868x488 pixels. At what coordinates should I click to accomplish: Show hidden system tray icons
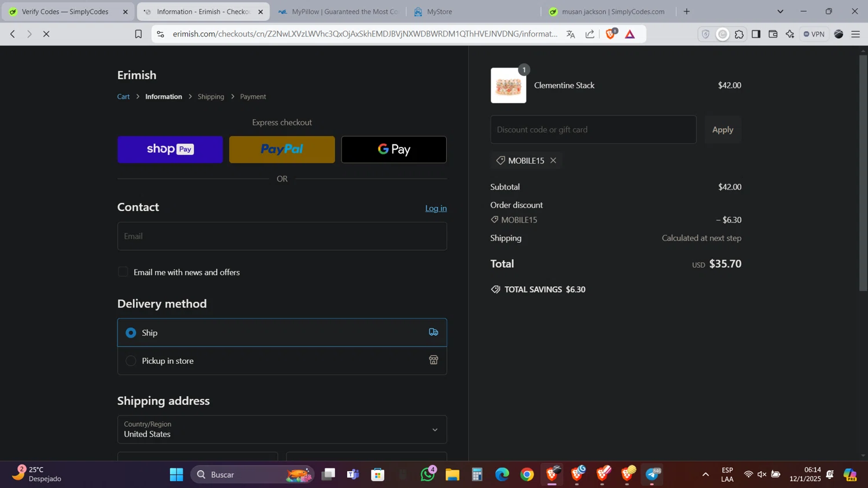705,475
